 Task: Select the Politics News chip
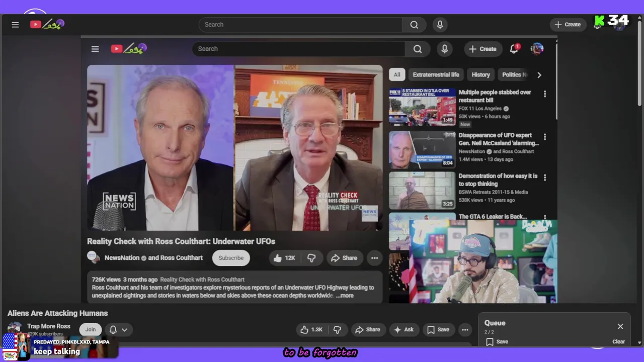(x=514, y=74)
